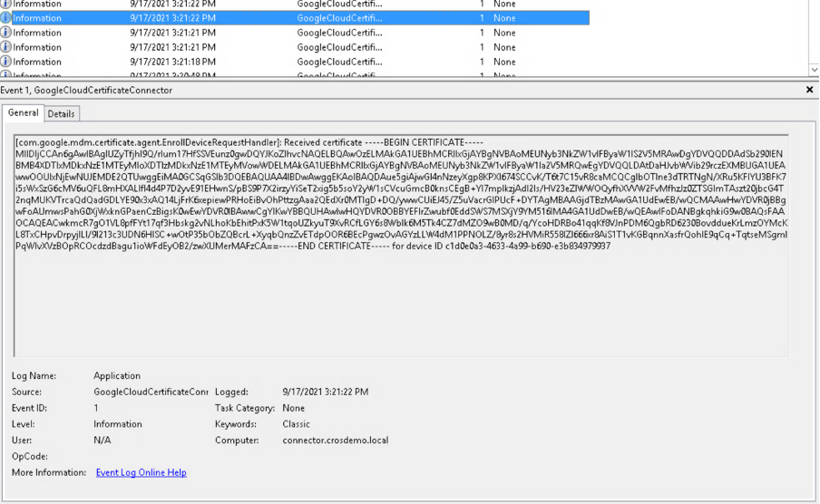The image size is (820, 504).
Task: Click the Application log name value
Action: click(x=117, y=375)
